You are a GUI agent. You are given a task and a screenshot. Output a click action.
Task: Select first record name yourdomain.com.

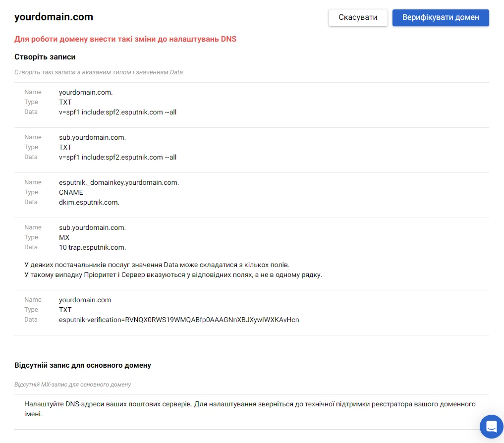click(86, 92)
